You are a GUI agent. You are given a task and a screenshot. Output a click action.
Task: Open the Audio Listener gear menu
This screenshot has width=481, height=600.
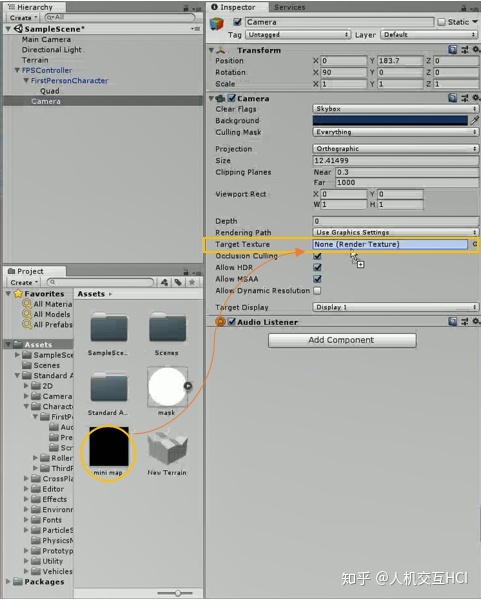476,322
